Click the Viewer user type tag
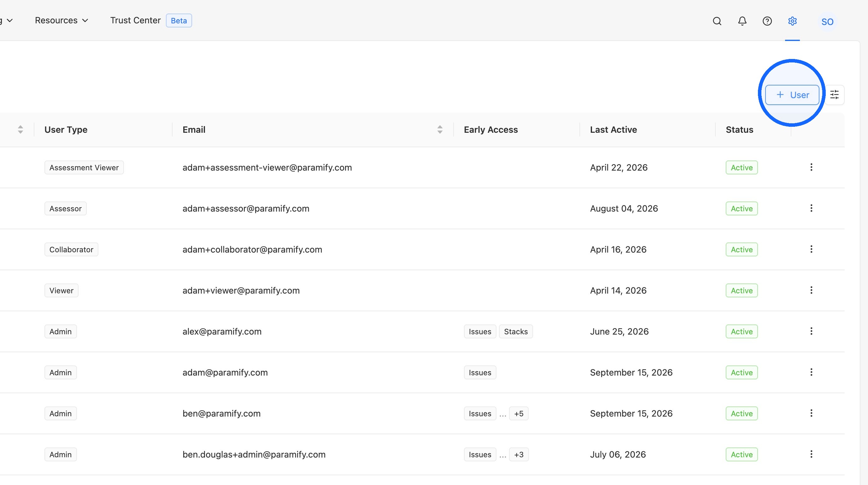Screen dimensions: 868x485 [61, 291]
